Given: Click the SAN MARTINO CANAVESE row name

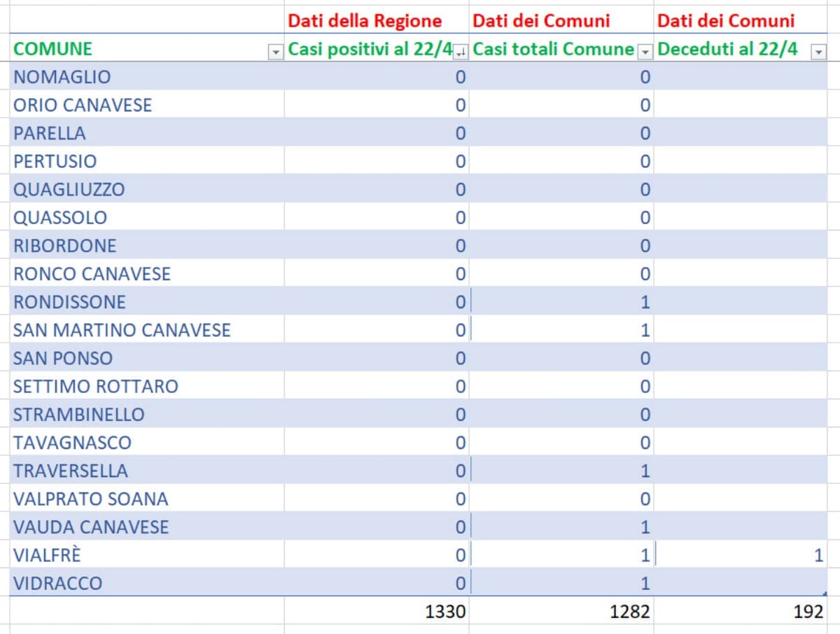Looking at the screenshot, I should coord(122,330).
